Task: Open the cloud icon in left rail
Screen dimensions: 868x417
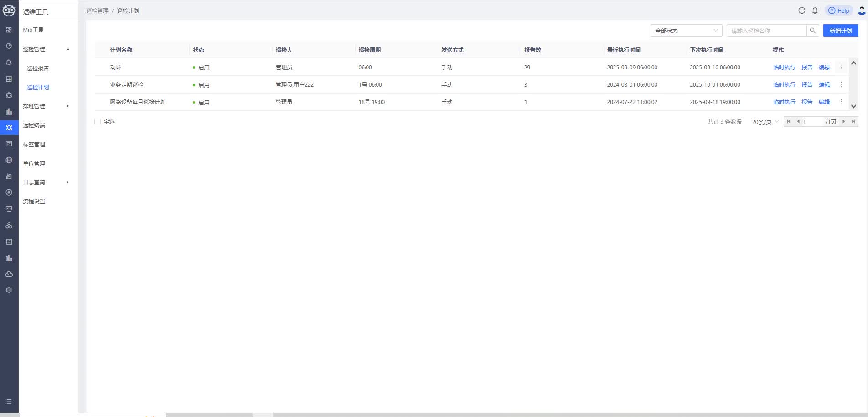Action: [9, 274]
